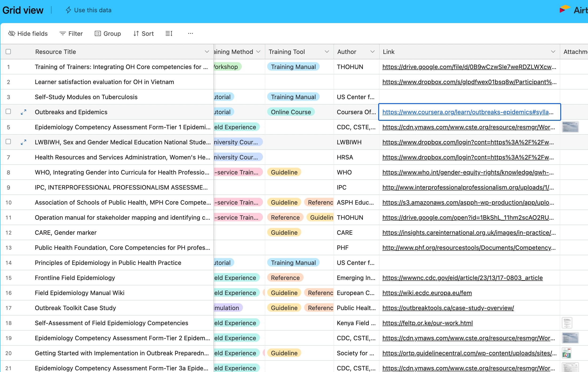Open the Group menu
This screenshot has width=588, height=372.
(x=108, y=33)
